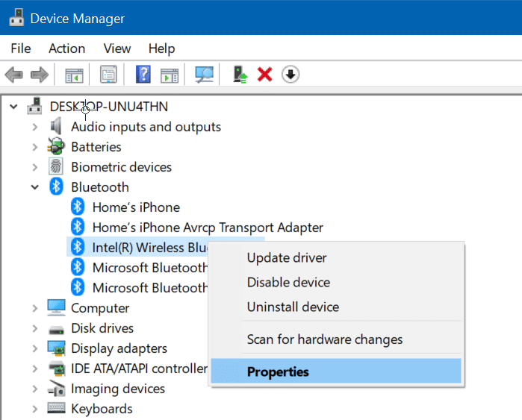Select the Imaging devices label
Image resolution: width=522 pixels, height=420 pixels.
118,389
